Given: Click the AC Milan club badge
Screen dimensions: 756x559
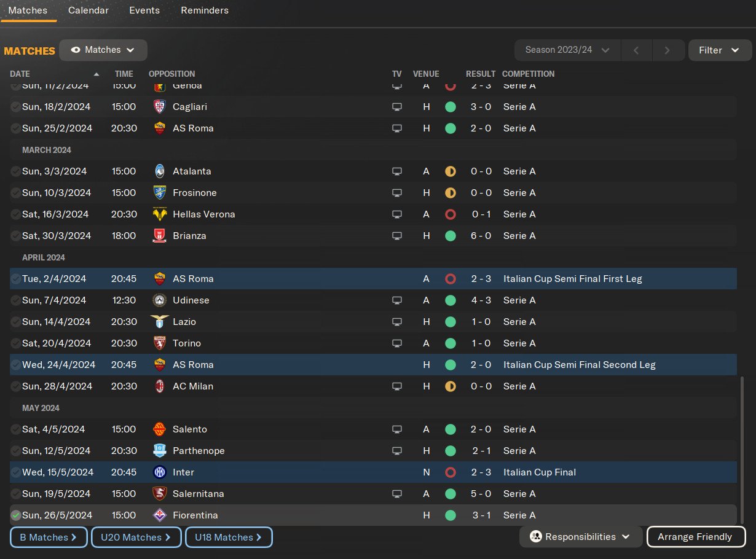Looking at the screenshot, I should 159,386.
